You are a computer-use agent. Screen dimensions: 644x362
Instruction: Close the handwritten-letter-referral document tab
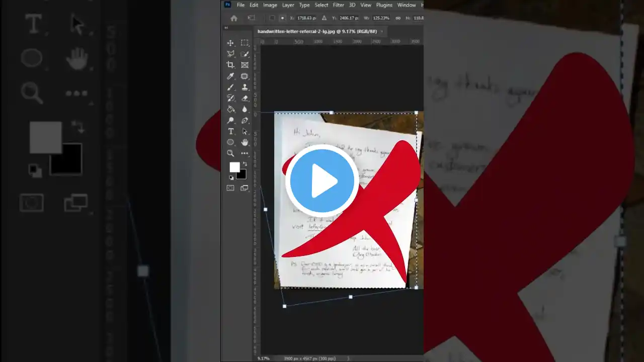[382, 31]
